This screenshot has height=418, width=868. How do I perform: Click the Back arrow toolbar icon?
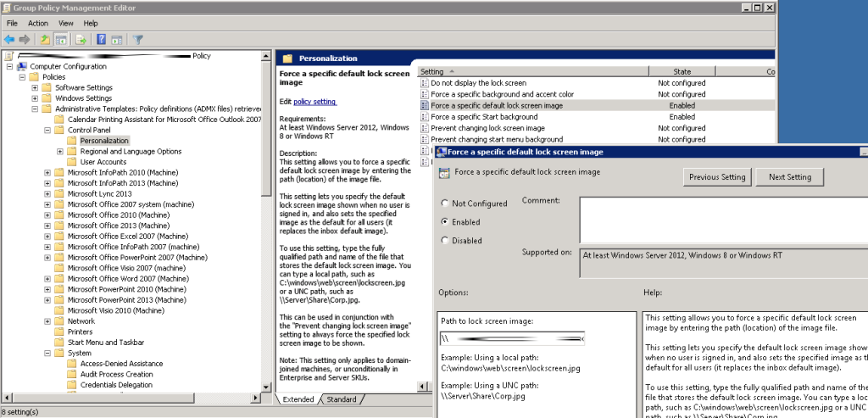coord(9,39)
